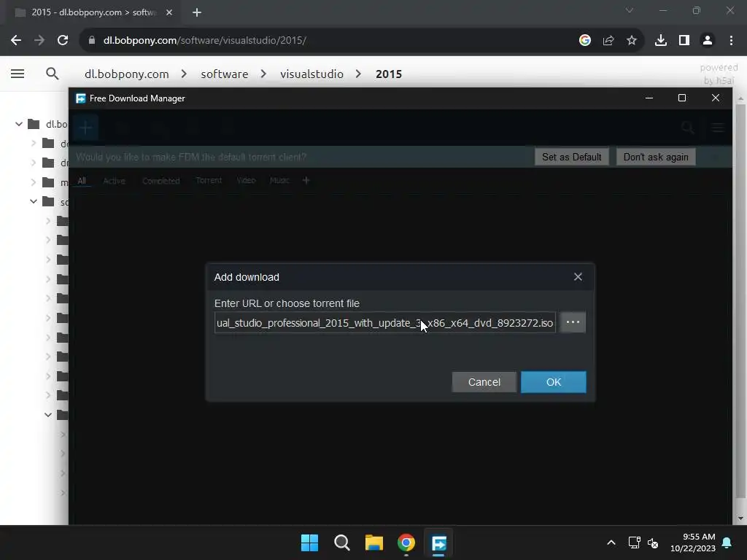Browse for a torrent file with ellipsis button
747x560 pixels.
[573, 322]
